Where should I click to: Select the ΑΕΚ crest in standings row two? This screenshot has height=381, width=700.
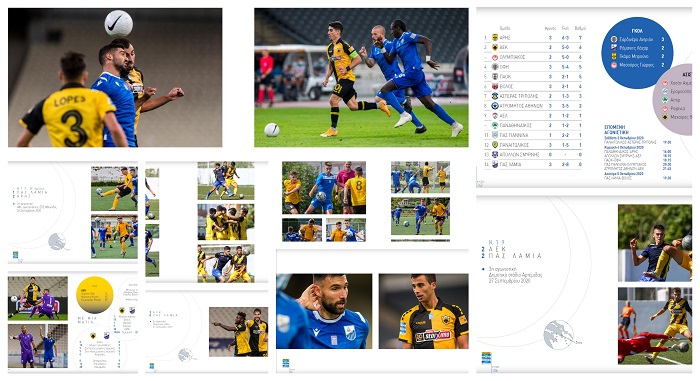point(495,47)
